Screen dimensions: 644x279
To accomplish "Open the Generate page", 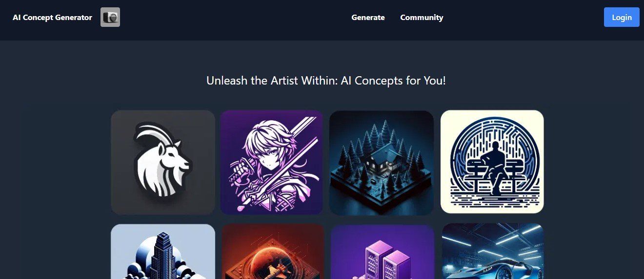I will [x=368, y=18].
